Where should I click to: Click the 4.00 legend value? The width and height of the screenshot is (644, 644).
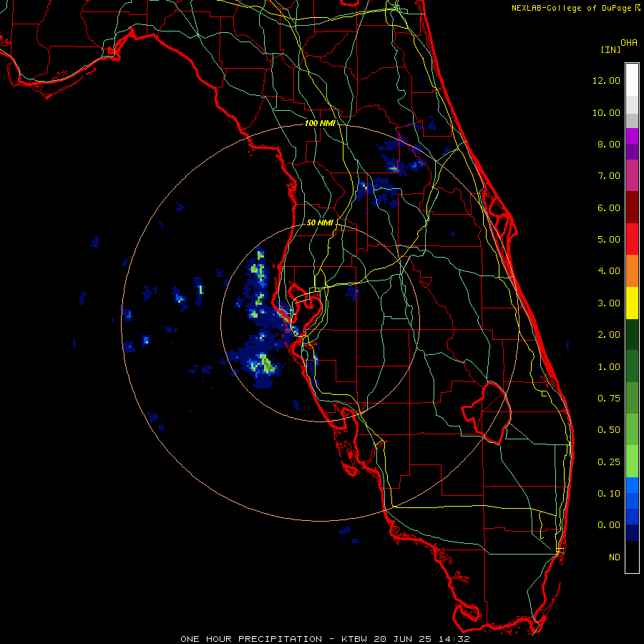tap(609, 271)
